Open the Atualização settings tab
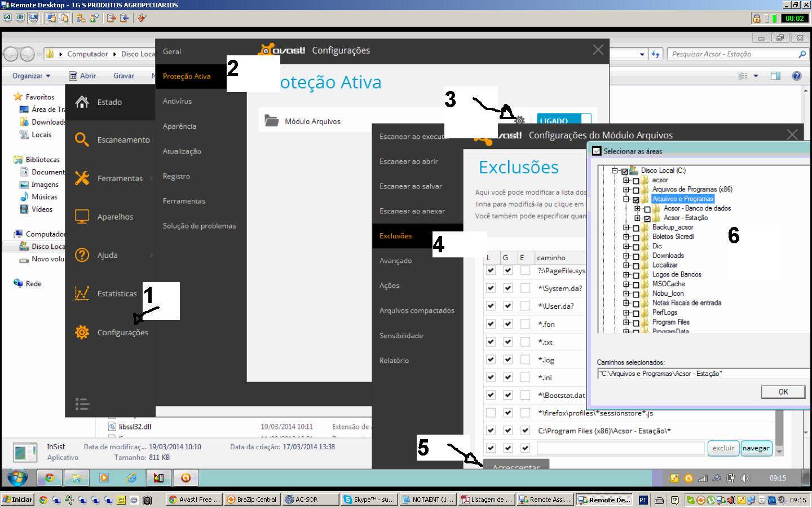The width and height of the screenshot is (812, 508). (182, 151)
